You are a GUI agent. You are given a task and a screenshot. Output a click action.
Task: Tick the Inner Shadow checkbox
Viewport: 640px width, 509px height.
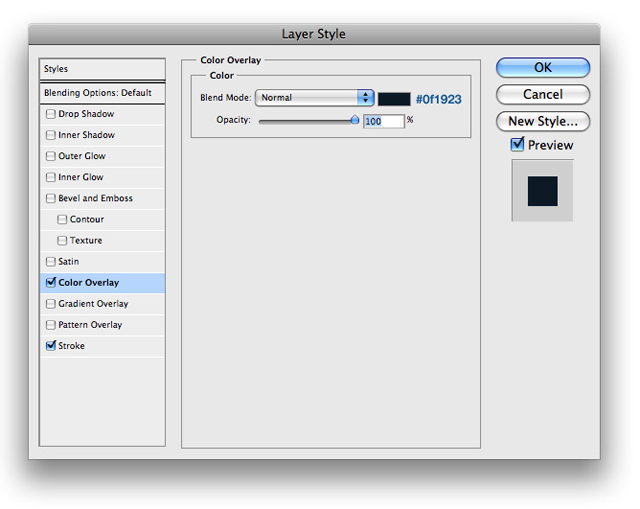tap(51, 135)
